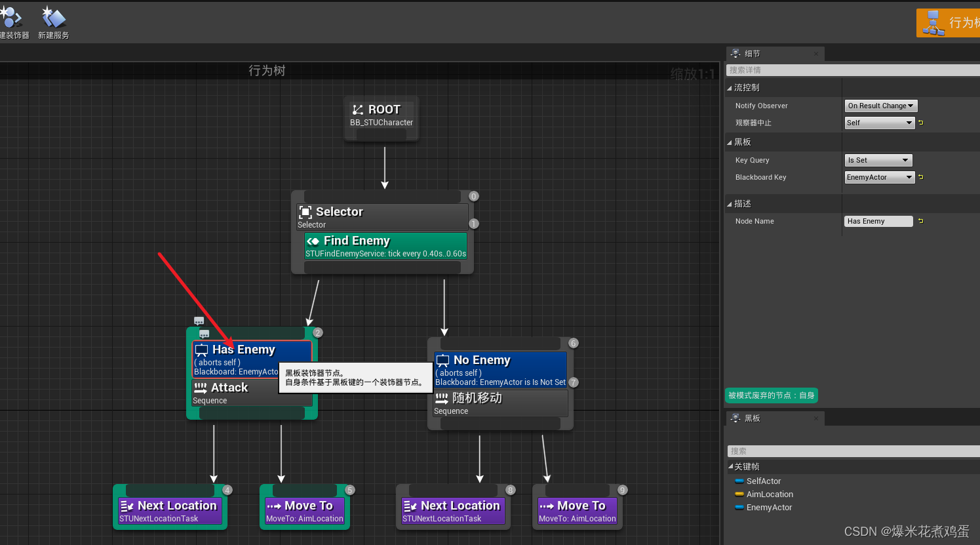Click the 被模式废弃的节点：自身 button
The width and height of the screenshot is (980, 545).
pos(772,395)
